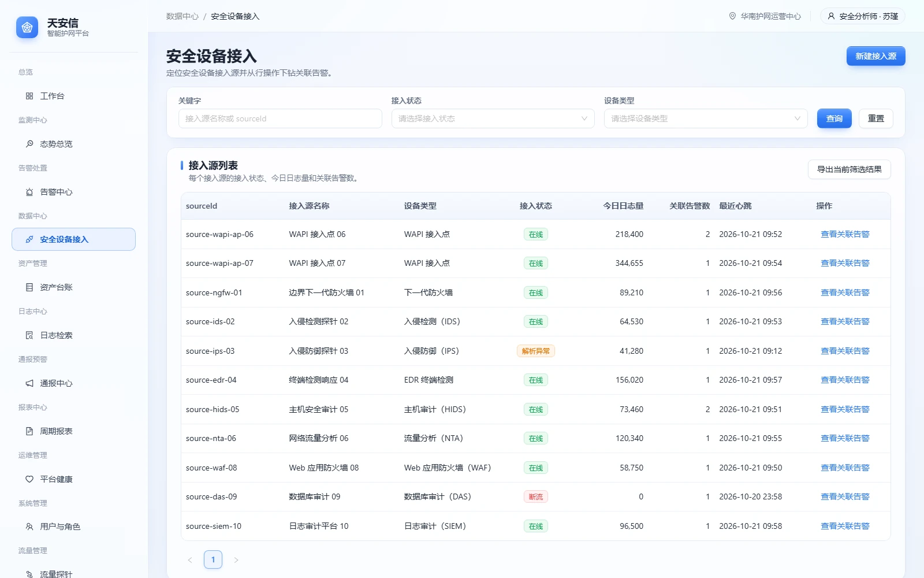Viewport: 924px width, 578px height.
Task: Click 查看关联告警 for source-siem-10
Action: tap(845, 526)
